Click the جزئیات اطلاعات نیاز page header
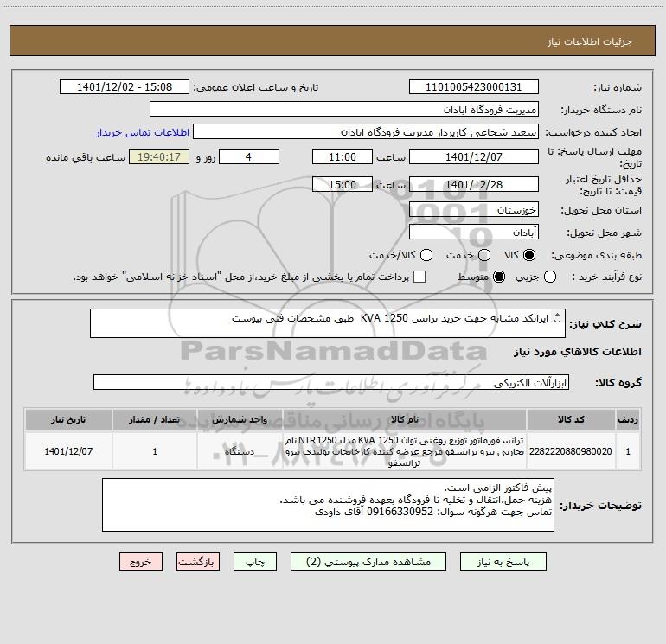The height and width of the screenshot is (644, 666). [x=589, y=41]
